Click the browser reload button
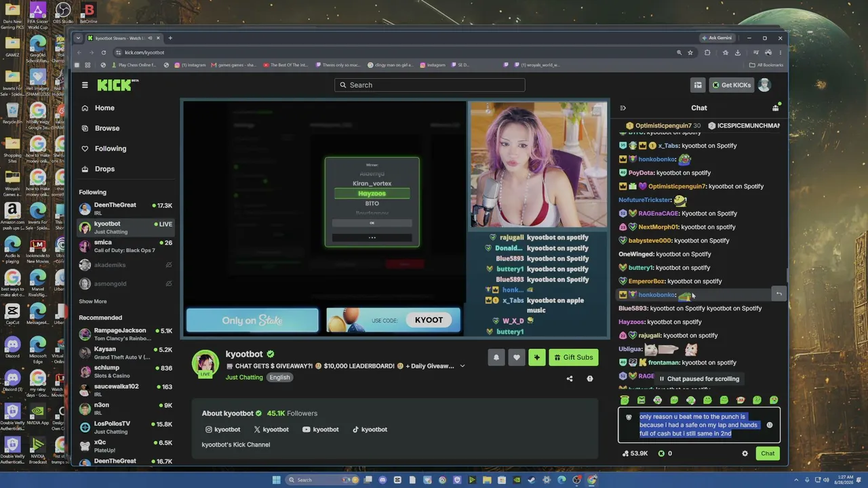The image size is (868, 488). tap(104, 52)
